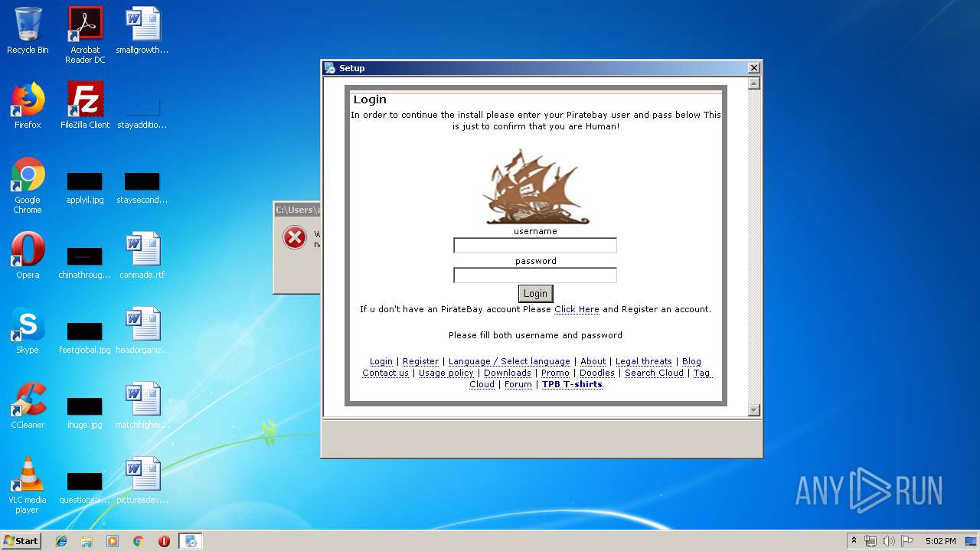Open the Blog footer link
Viewport: 980px width, 551px height.
[691, 361]
